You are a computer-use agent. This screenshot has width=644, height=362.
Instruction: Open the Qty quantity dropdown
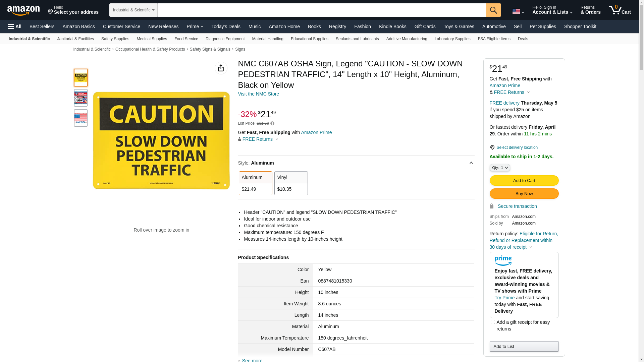[x=499, y=168]
